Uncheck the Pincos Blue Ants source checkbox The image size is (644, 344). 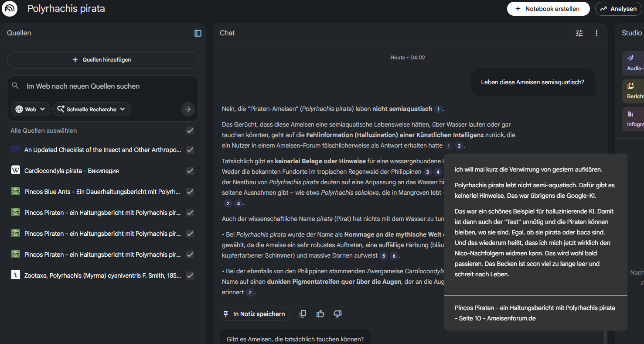click(x=190, y=192)
